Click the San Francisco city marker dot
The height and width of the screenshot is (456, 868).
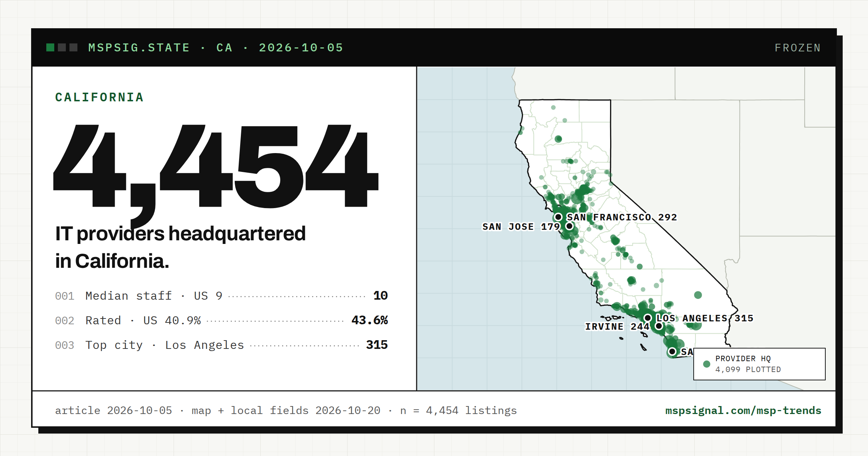click(x=558, y=217)
